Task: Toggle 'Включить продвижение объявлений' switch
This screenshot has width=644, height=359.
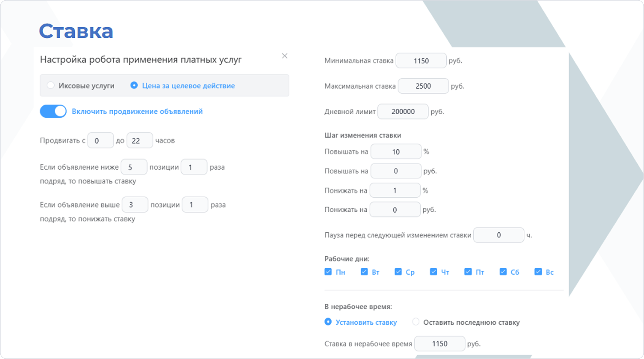Action: [x=53, y=111]
